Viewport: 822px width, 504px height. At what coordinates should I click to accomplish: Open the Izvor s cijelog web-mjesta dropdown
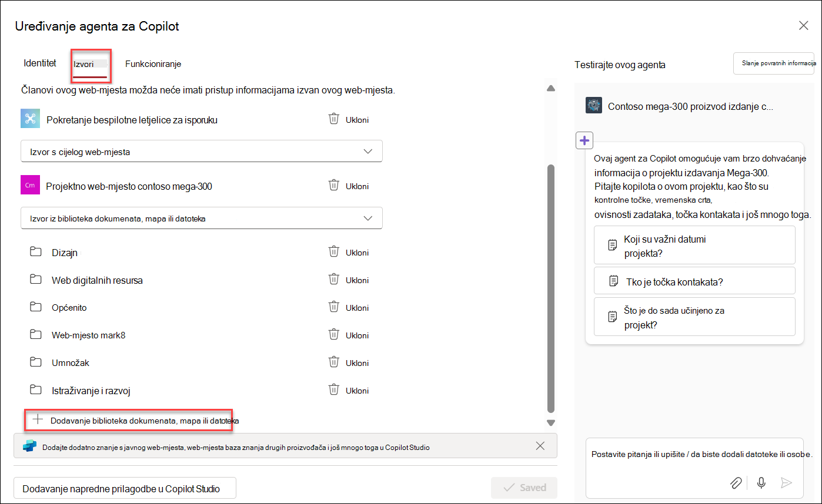pos(202,151)
